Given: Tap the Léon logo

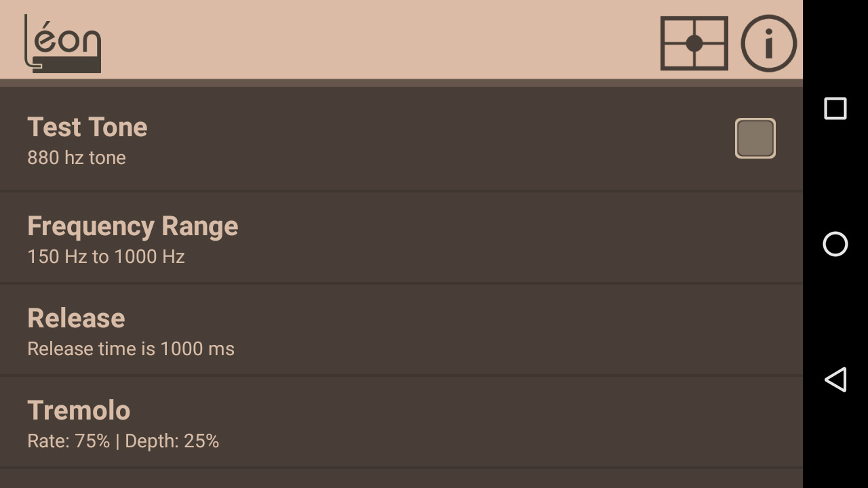Looking at the screenshot, I should [62, 43].
